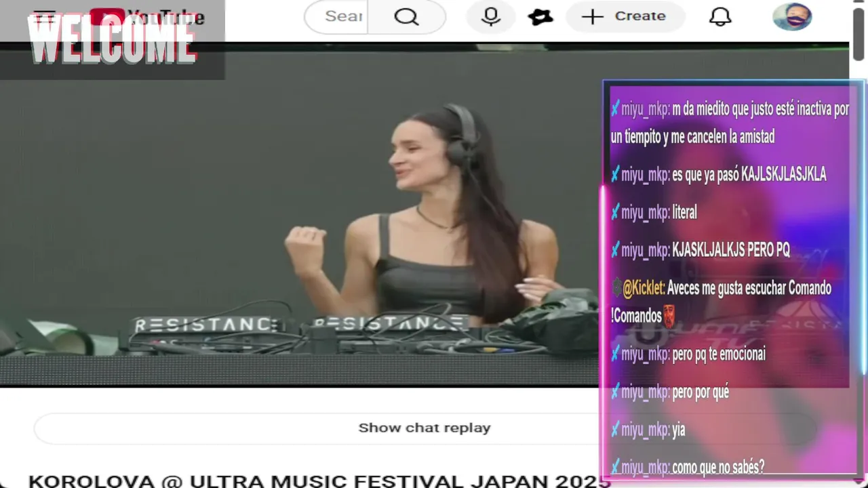Open notifications bell
The width and height of the screenshot is (868, 488).
click(720, 16)
